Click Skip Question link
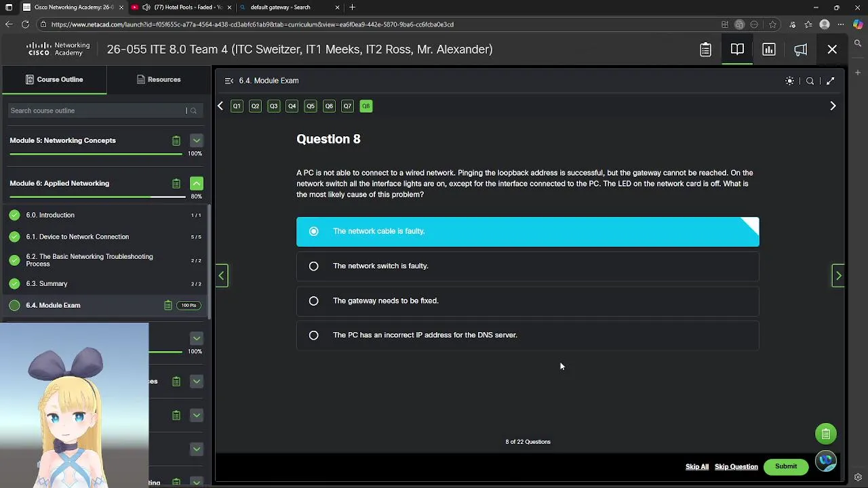The width and height of the screenshot is (868, 488). coord(736,467)
